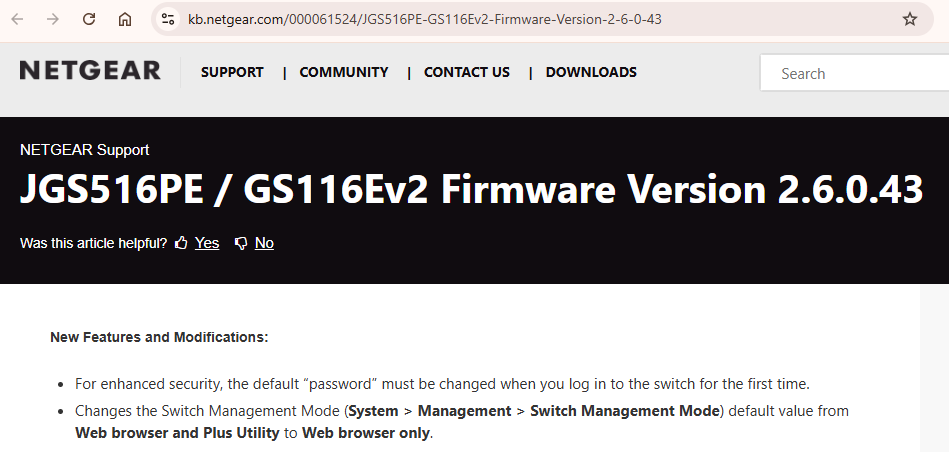This screenshot has height=452, width=949.
Task: Open the DOWNLOADS section
Action: (x=591, y=72)
